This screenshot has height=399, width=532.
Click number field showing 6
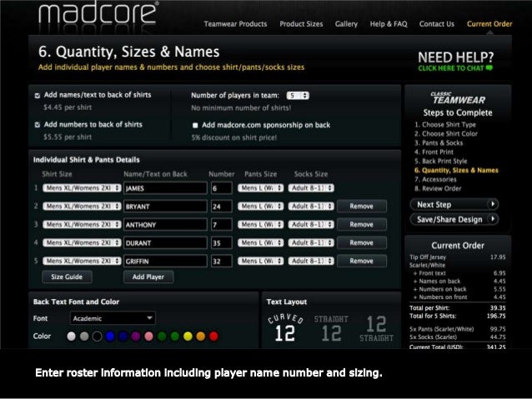(x=222, y=188)
